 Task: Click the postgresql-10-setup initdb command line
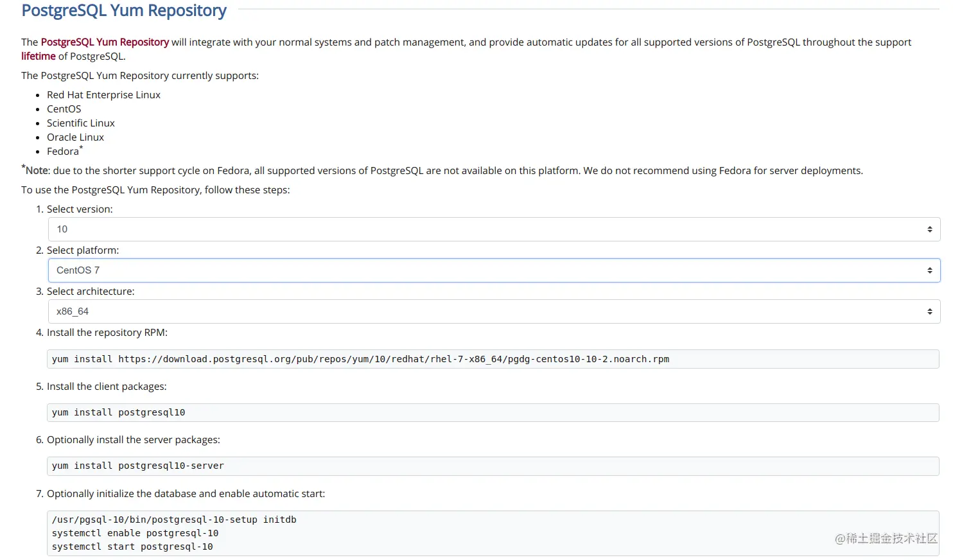[174, 520]
